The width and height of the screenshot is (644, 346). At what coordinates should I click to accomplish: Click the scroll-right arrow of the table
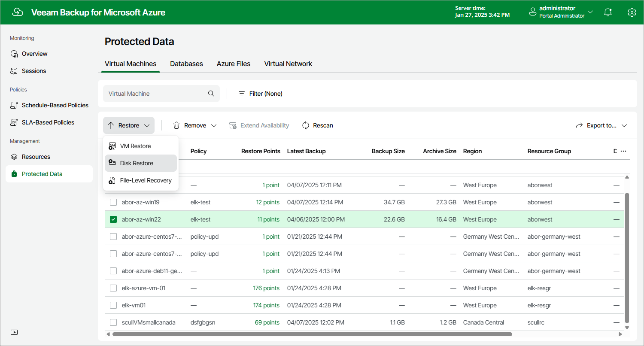620,334
